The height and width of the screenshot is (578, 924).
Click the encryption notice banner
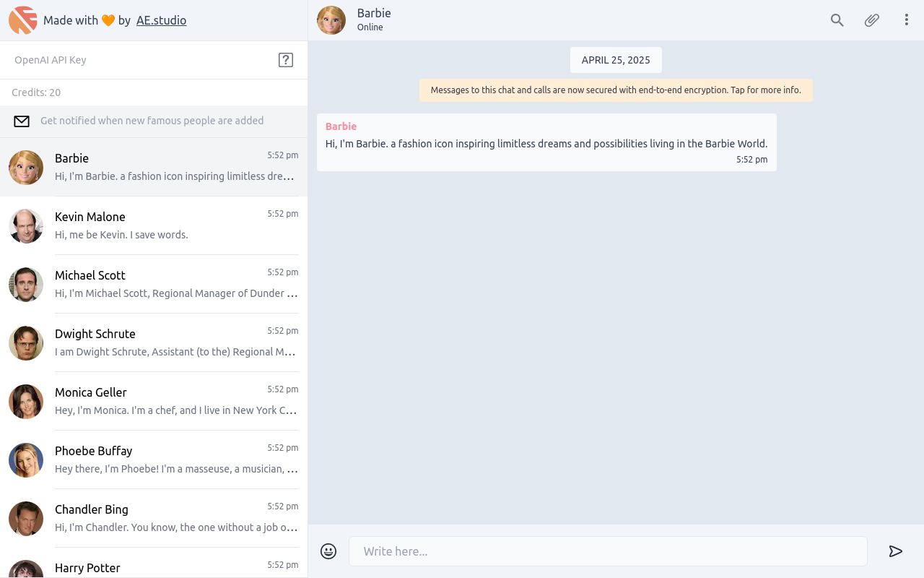[616, 90]
